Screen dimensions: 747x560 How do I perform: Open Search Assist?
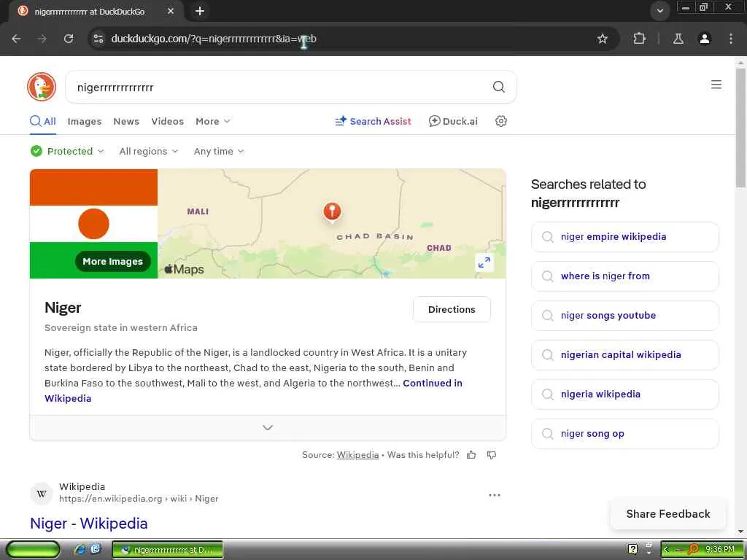pos(373,122)
